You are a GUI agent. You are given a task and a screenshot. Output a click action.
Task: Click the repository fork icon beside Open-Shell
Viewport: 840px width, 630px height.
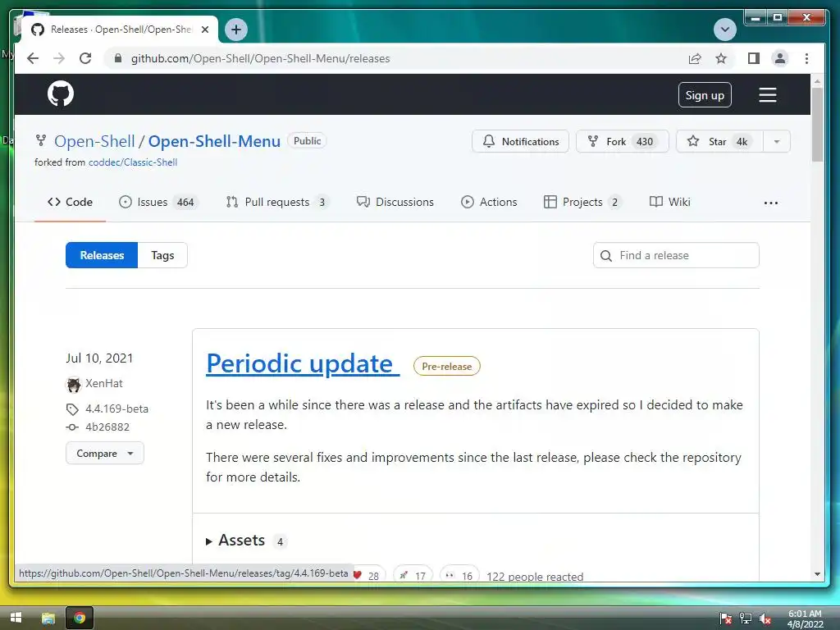click(41, 141)
